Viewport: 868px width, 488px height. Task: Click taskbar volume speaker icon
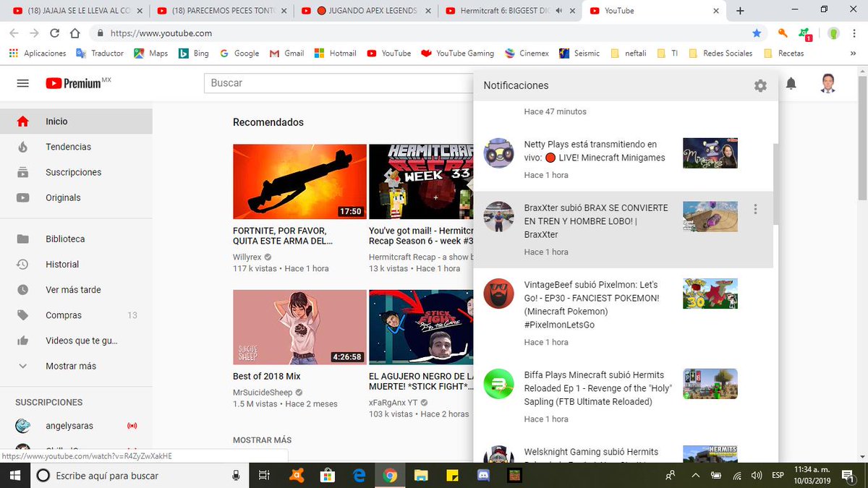(757, 475)
